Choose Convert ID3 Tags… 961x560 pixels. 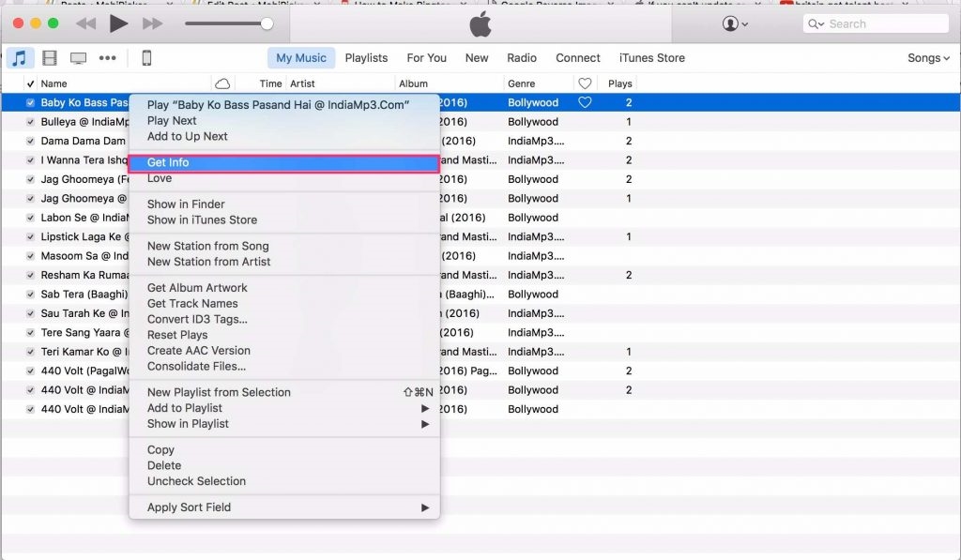pyautogui.click(x=197, y=319)
